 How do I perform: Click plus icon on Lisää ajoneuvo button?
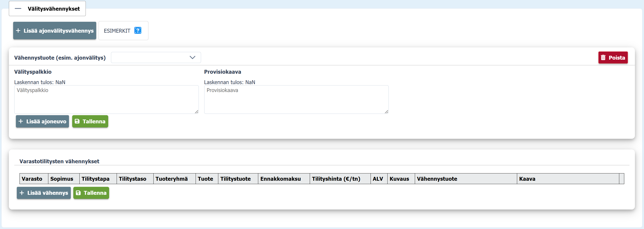point(21,121)
